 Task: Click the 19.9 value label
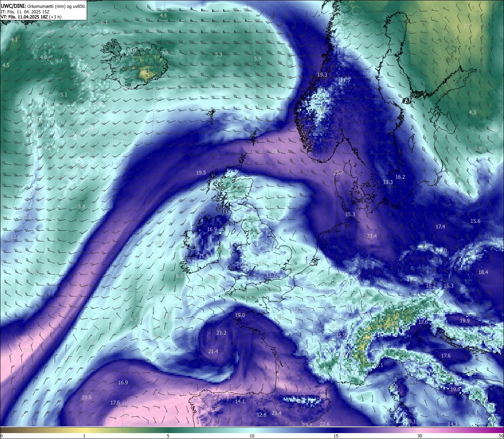click(x=465, y=320)
